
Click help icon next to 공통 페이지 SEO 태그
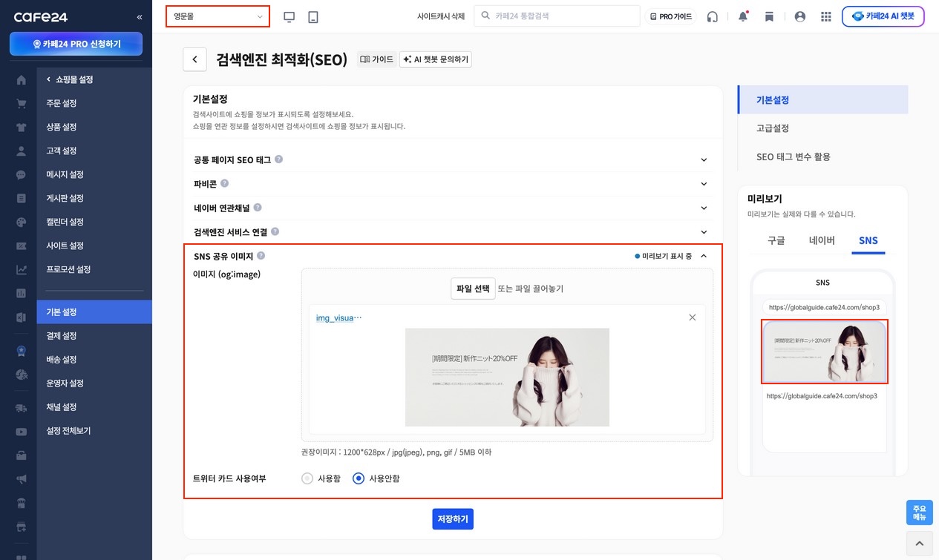[278, 159]
